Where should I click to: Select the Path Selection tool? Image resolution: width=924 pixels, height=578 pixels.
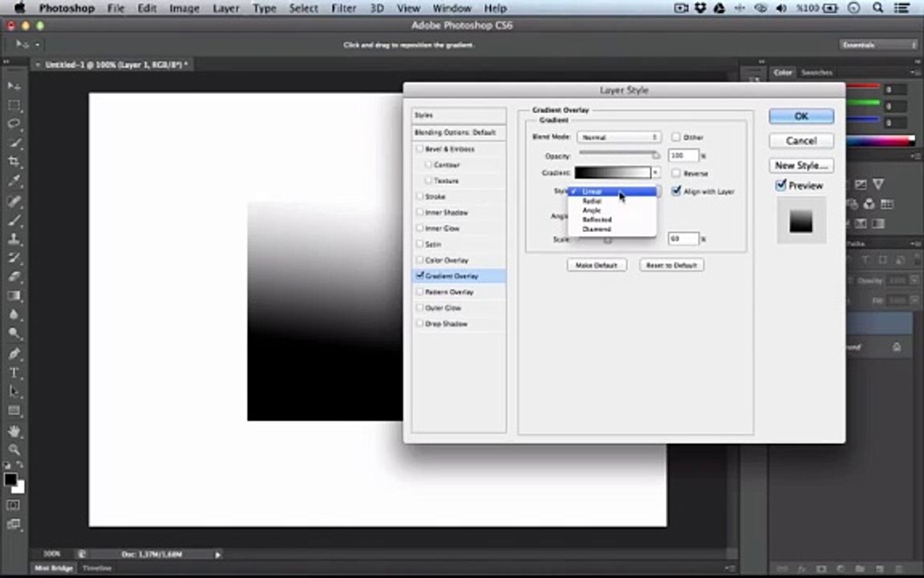14,391
